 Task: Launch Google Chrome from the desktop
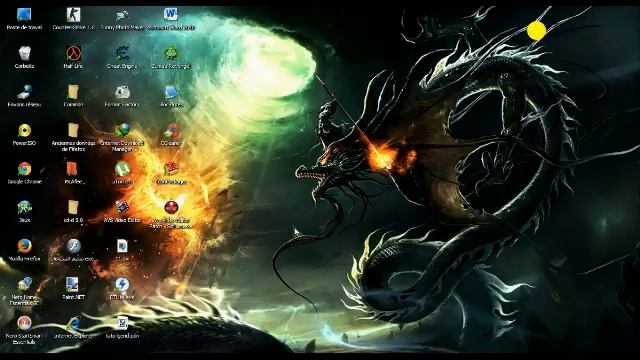[x=24, y=169]
